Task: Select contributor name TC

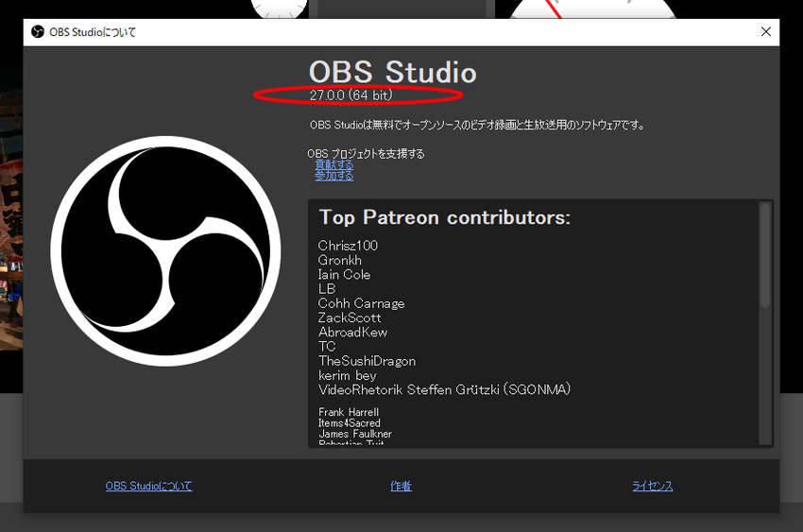Action: pyautogui.click(x=327, y=347)
